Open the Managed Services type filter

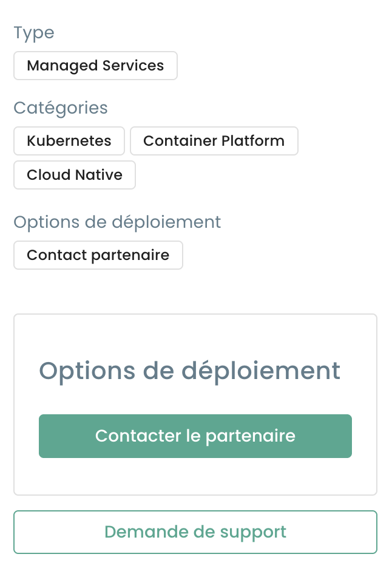(95, 66)
